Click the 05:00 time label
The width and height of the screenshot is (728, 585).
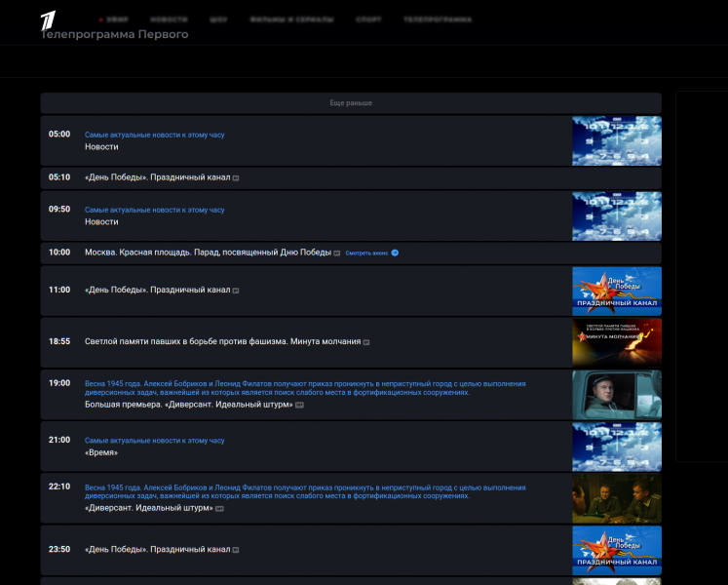point(59,135)
